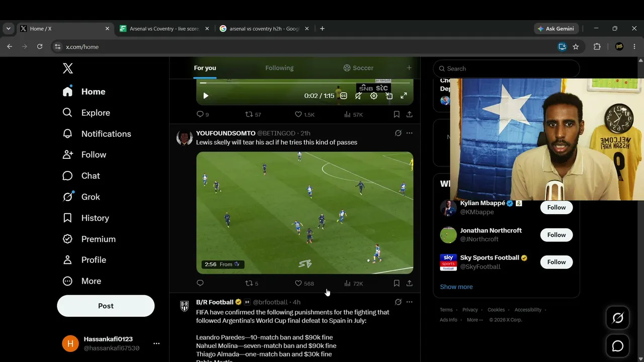
Task: View analytics of the 57K views post
Action: 353,115
